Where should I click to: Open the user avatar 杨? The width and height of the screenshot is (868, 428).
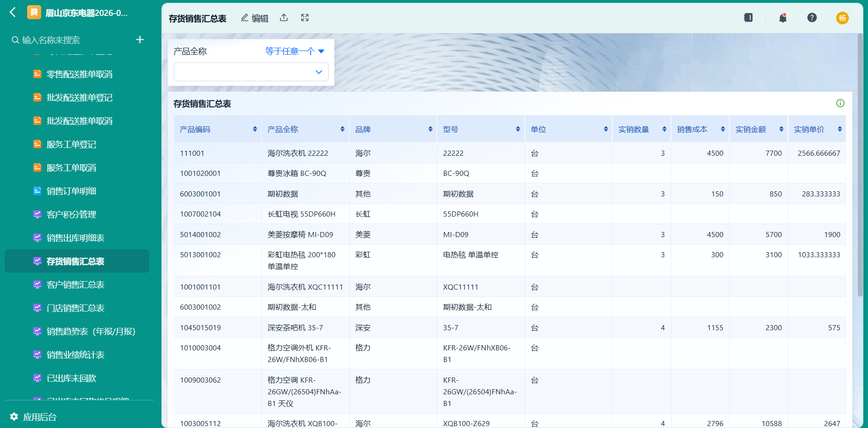click(x=842, y=18)
